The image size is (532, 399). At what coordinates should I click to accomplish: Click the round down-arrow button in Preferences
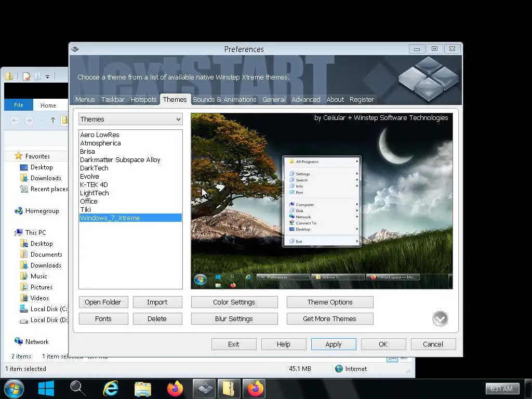pyautogui.click(x=440, y=318)
